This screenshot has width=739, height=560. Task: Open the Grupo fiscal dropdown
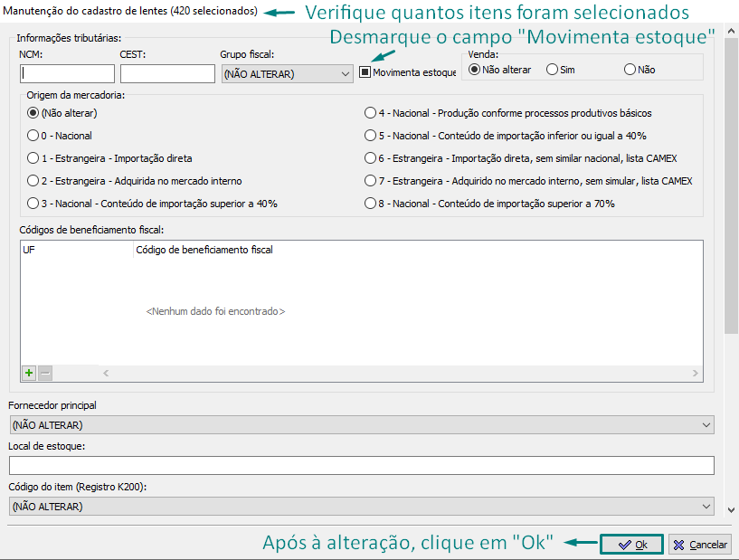tap(288, 74)
